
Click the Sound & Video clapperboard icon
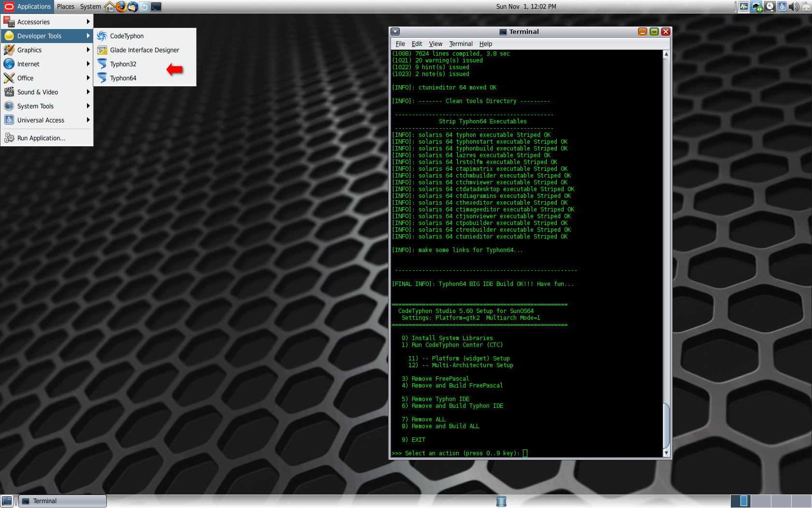9,92
